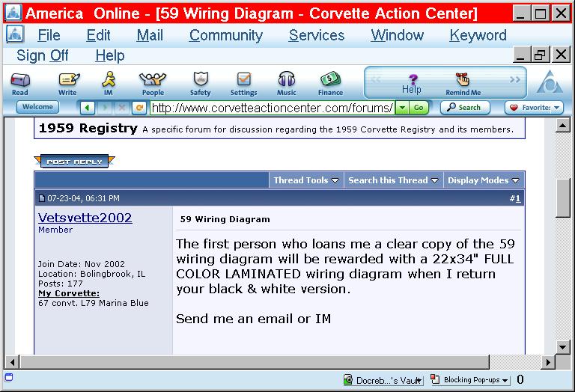Viewport: 575px width, 392px height.
Task: Open the Community menu
Action: click(x=226, y=35)
